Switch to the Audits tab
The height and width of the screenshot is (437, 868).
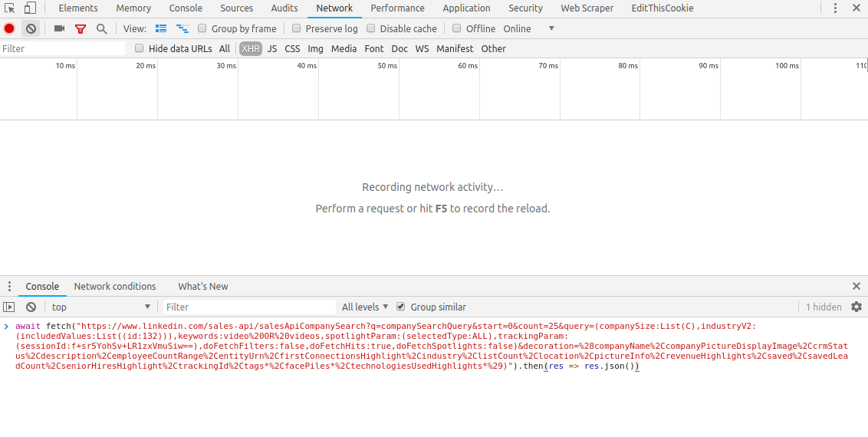click(x=284, y=8)
